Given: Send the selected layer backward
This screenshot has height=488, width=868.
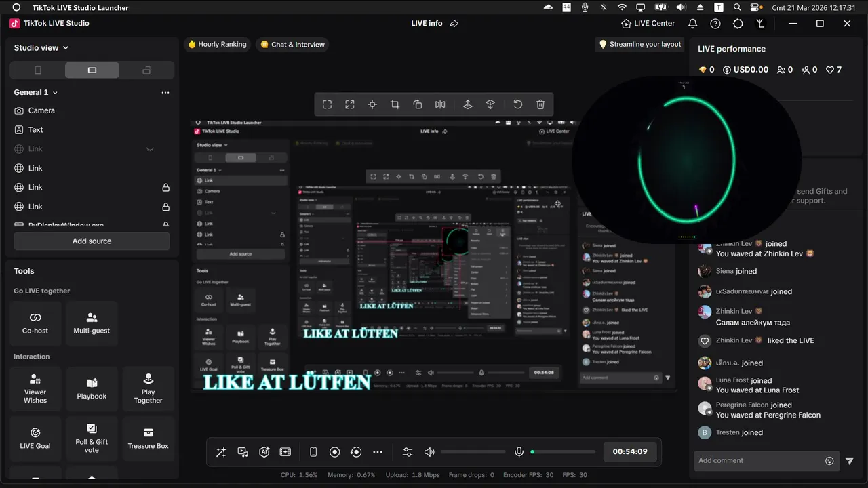Looking at the screenshot, I should click(x=490, y=104).
